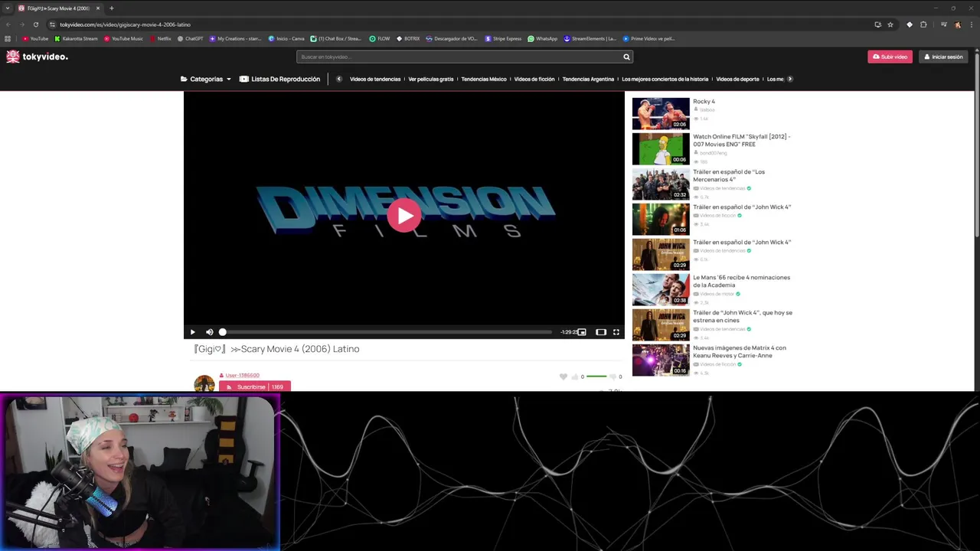Open 'Videos de ficción' link
This screenshot has height=551, width=980.
point(534,79)
